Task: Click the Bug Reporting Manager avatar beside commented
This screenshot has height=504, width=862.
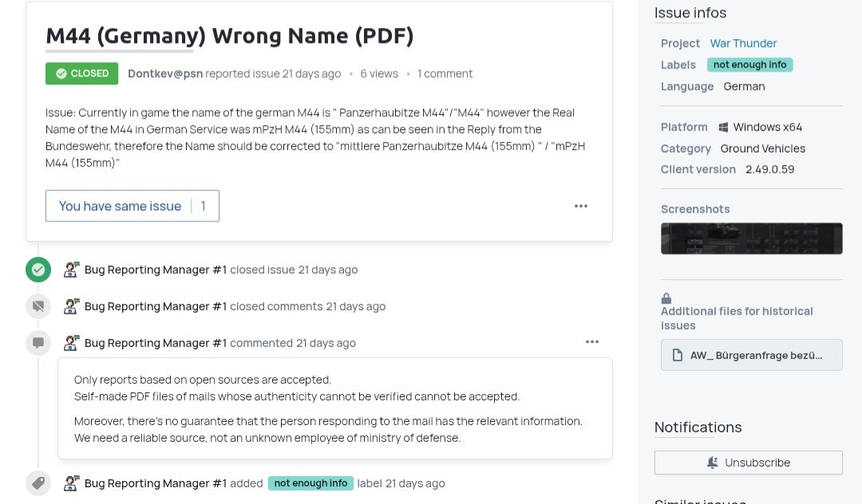Action: 72,343
